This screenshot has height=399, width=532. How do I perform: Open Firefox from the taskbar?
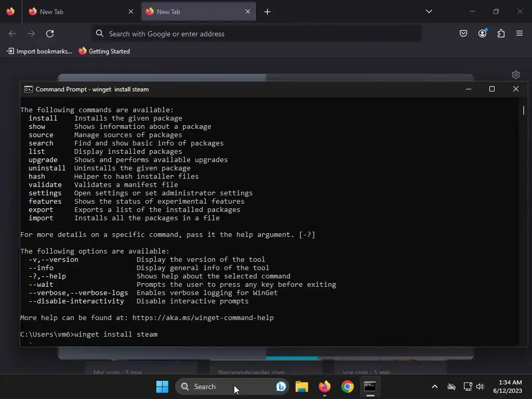325,387
